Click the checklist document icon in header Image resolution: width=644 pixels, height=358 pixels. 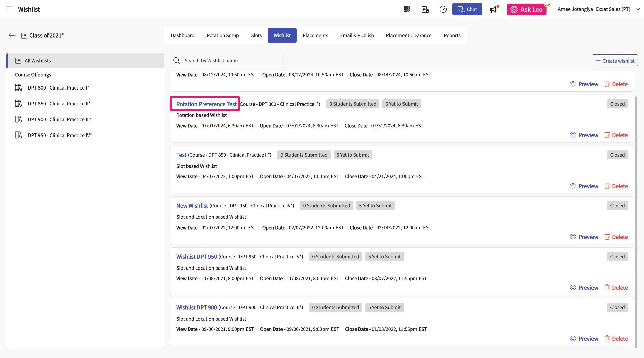pos(425,9)
